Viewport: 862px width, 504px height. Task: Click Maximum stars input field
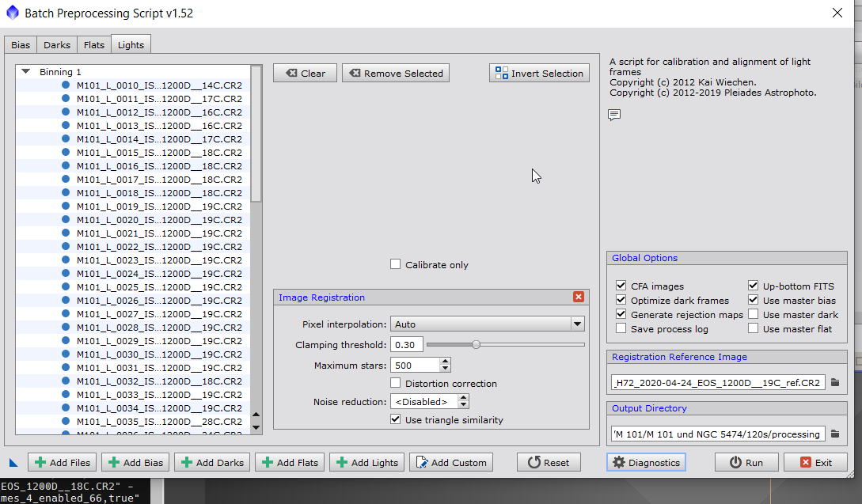pos(415,365)
